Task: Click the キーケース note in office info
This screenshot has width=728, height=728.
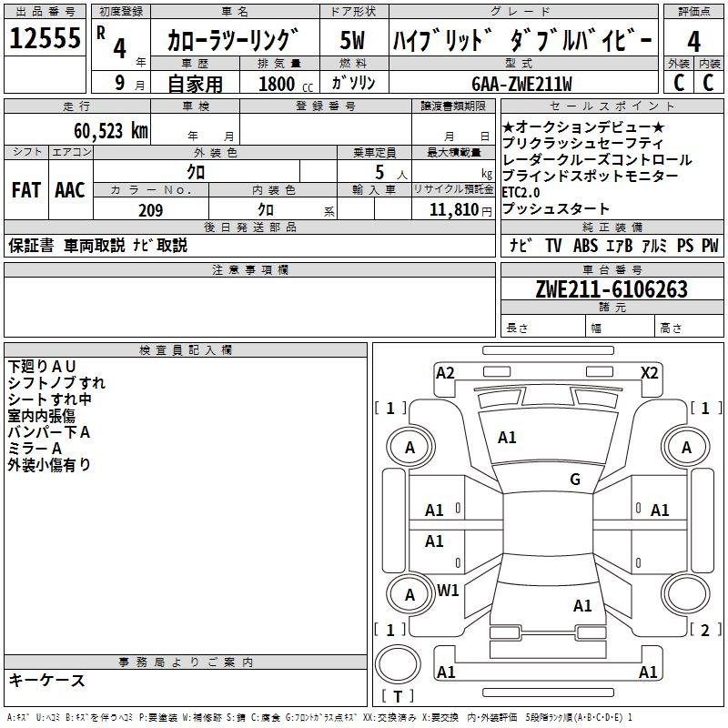Action: click(x=46, y=680)
